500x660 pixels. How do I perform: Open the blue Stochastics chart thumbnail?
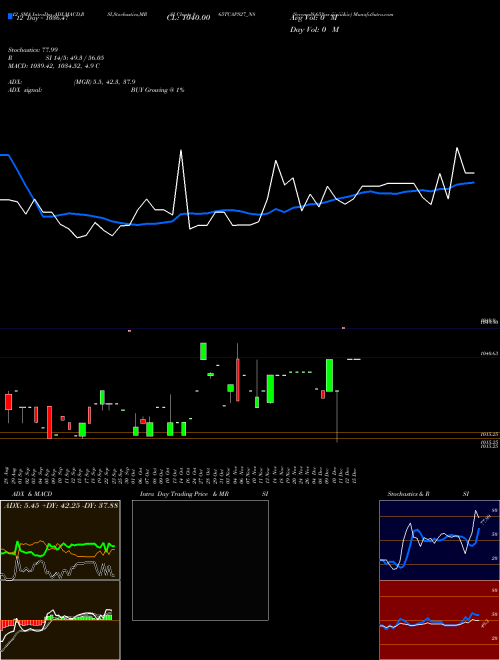(439, 540)
